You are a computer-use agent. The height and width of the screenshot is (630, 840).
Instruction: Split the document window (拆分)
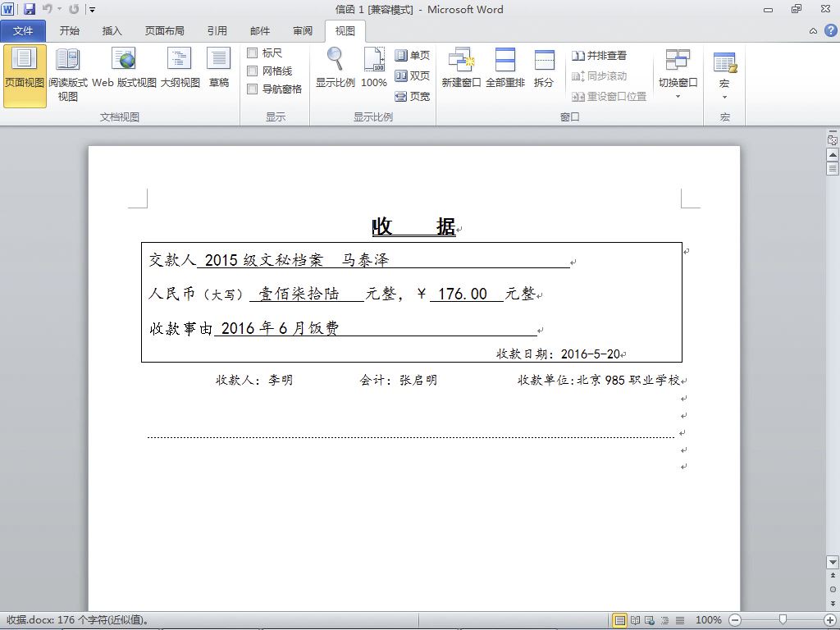click(x=544, y=69)
